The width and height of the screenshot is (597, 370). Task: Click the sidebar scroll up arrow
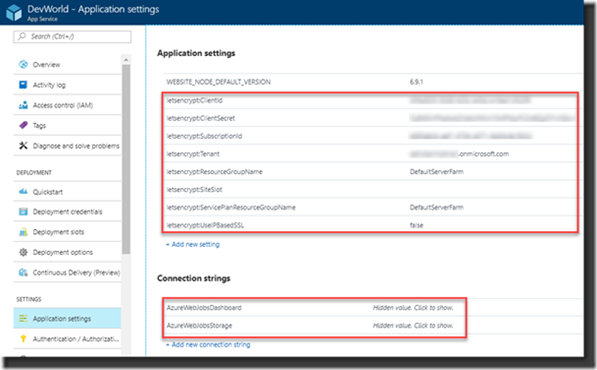[x=126, y=60]
